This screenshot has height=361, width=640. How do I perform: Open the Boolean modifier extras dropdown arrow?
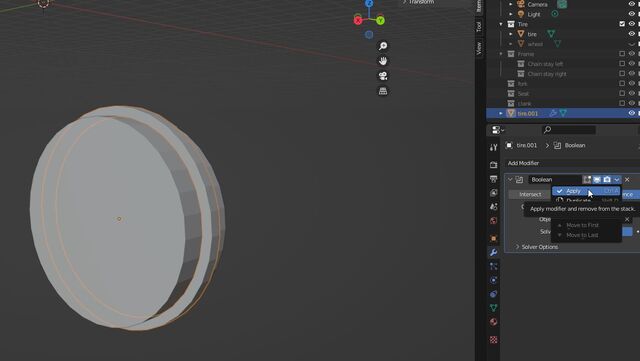pos(617,180)
